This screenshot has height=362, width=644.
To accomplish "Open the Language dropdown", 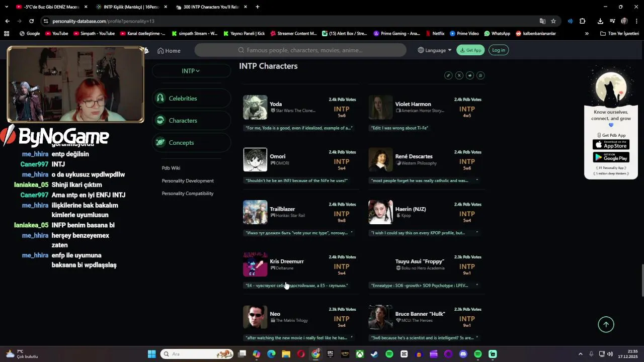I will pos(435,50).
